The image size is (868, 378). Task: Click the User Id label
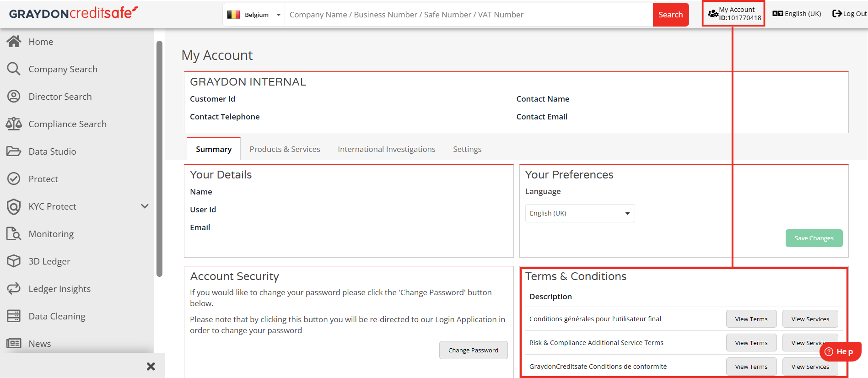point(203,210)
